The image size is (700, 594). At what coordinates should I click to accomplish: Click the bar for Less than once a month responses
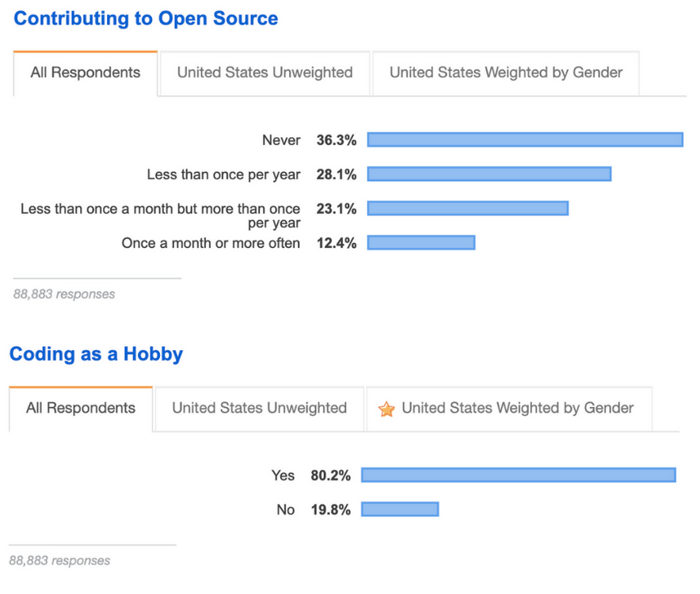pos(469,208)
